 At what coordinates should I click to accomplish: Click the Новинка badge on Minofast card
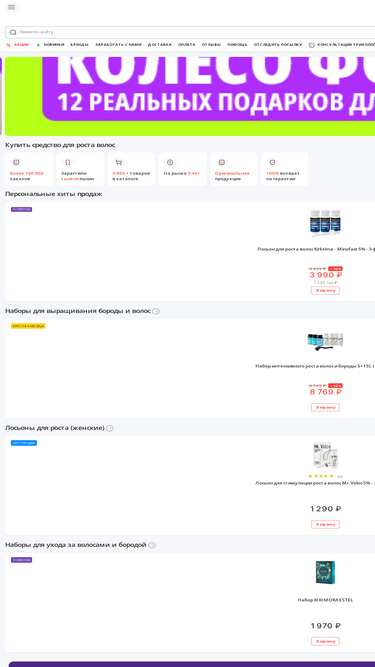click(21, 209)
